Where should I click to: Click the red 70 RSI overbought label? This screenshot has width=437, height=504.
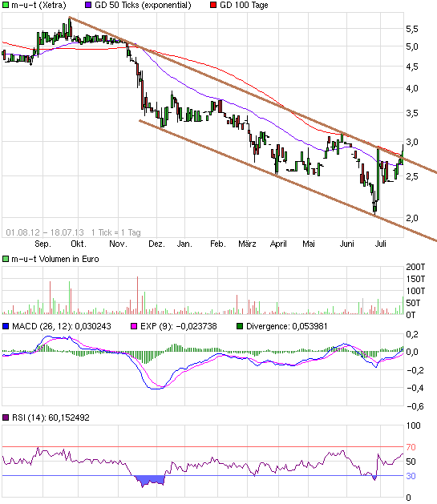pyautogui.click(x=411, y=447)
